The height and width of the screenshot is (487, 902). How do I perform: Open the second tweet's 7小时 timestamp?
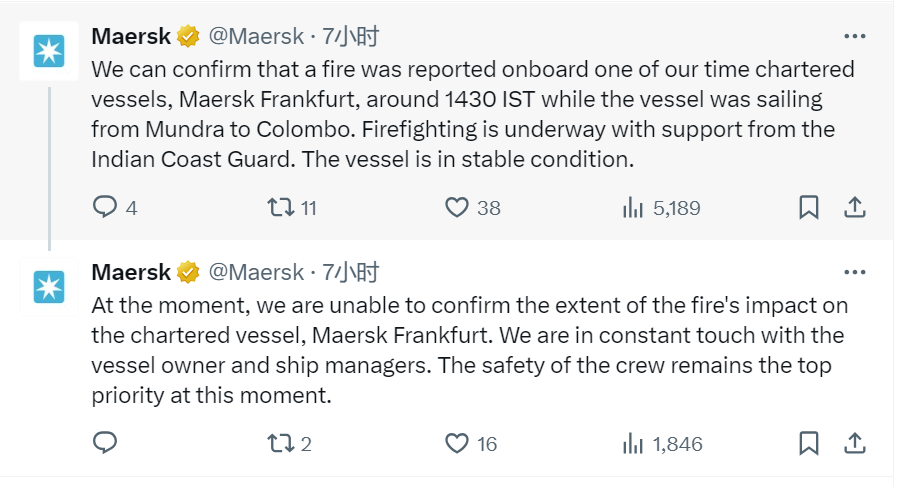point(351,273)
